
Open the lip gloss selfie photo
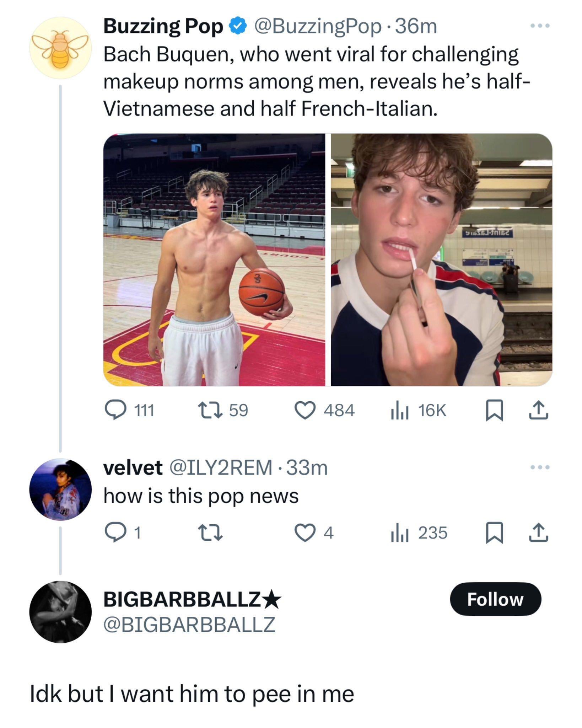coord(441,259)
